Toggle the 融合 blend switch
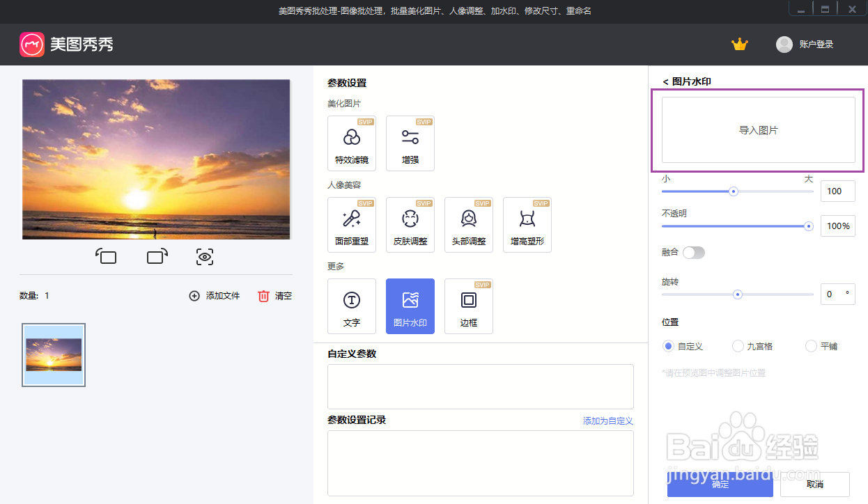Viewport: 868px width, 504px height. click(694, 253)
